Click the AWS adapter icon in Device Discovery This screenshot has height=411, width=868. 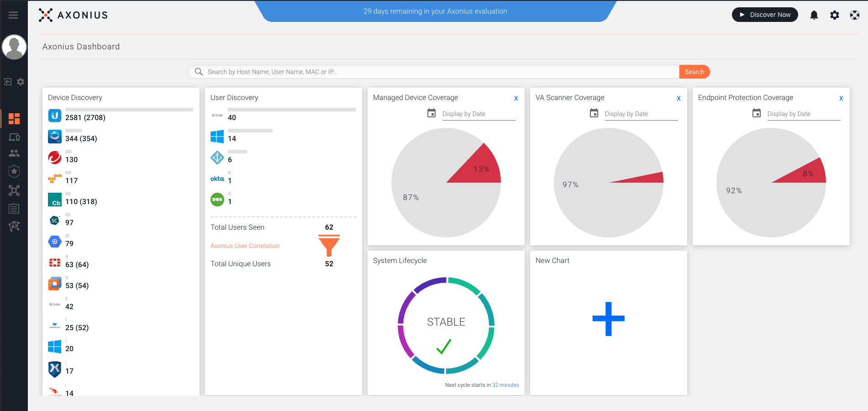(55, 179)
